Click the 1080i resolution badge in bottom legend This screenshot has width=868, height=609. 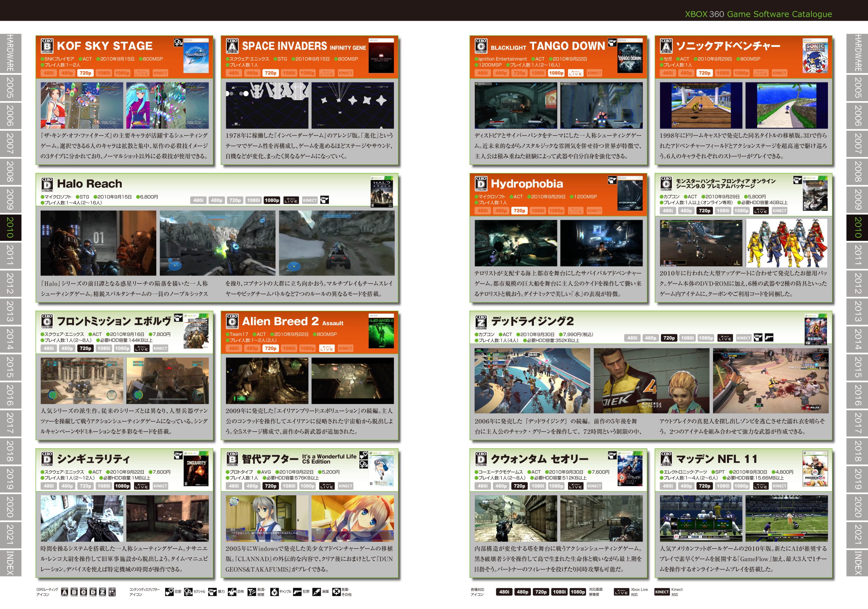559,592
